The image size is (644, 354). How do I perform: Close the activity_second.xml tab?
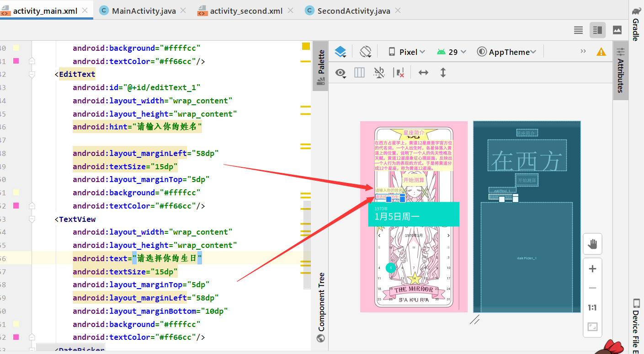click(x=290, y=11)
